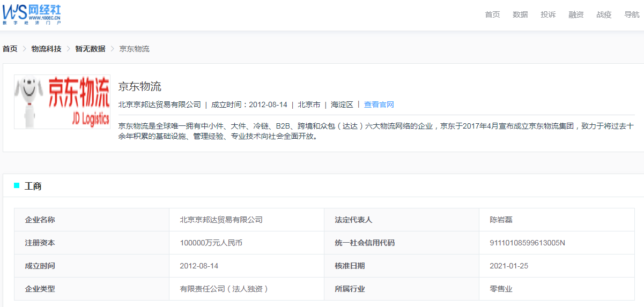Open the 战疫 navigation menu item
Screen dimensions: 644x307
(604, 14)
